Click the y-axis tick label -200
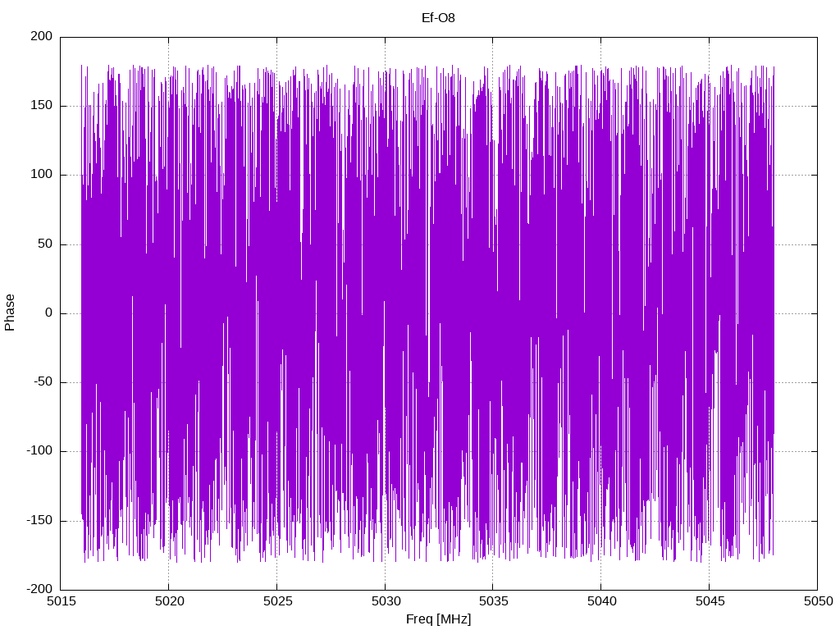840x630 pixels. 39,589
